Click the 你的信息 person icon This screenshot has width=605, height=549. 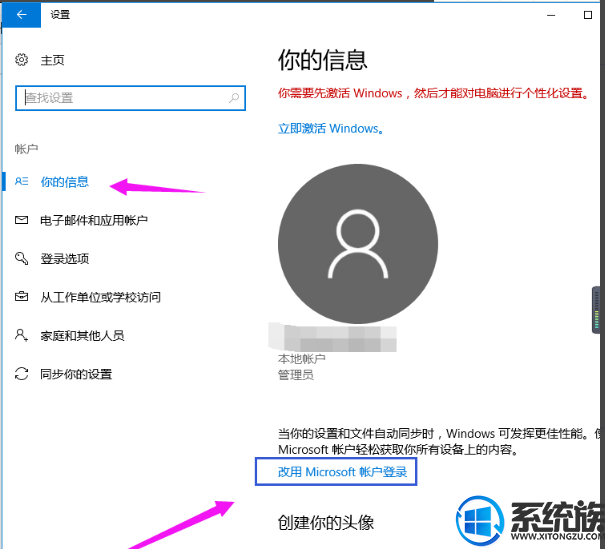22,181
